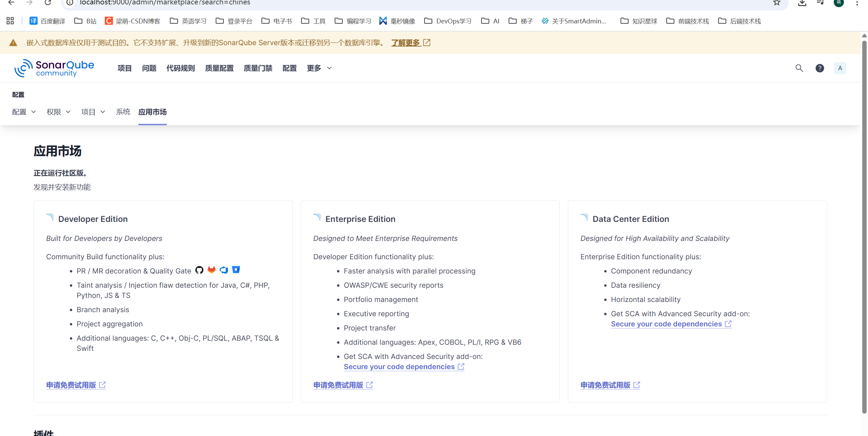
Task: Open the 编程学习 bookmark folder
Action: tap(353, 21)
